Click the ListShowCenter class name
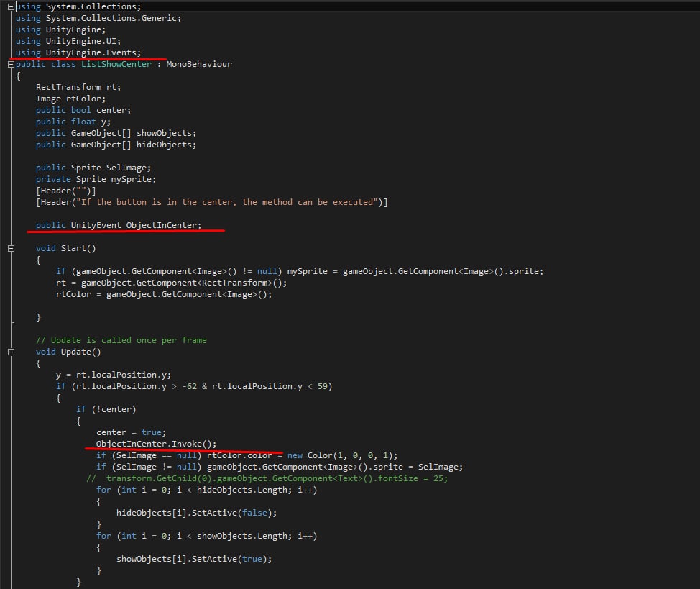This screenshot has width=700, height=589. [x=116, y=64]
